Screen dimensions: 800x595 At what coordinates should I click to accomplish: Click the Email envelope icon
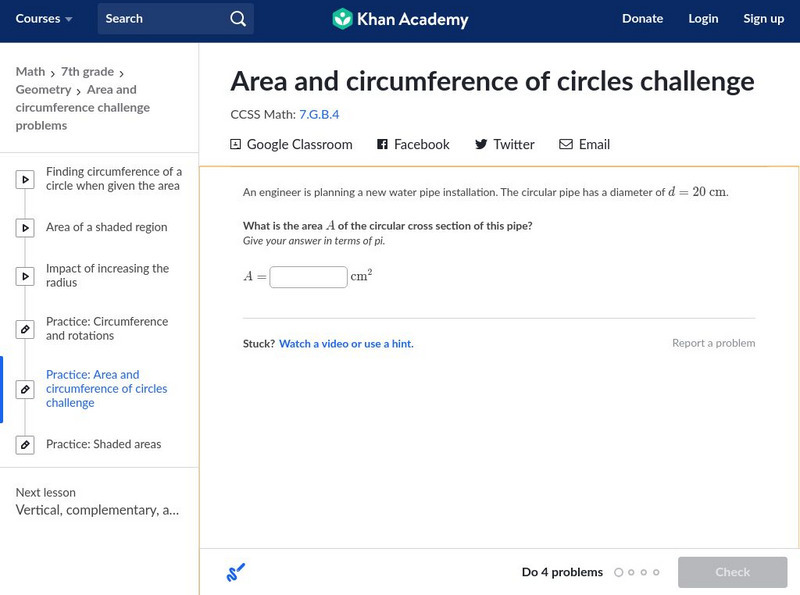[x=566, y=145]
